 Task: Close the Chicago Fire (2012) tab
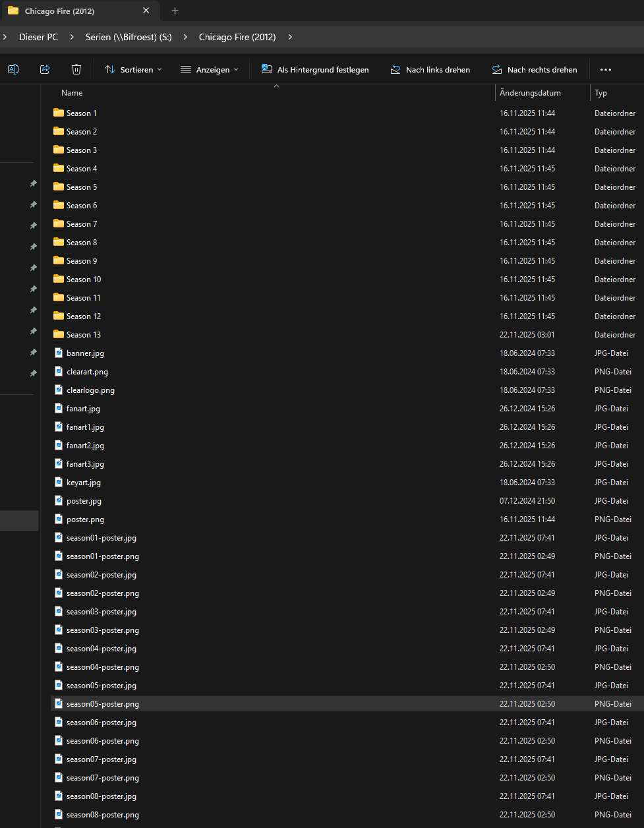146,11
